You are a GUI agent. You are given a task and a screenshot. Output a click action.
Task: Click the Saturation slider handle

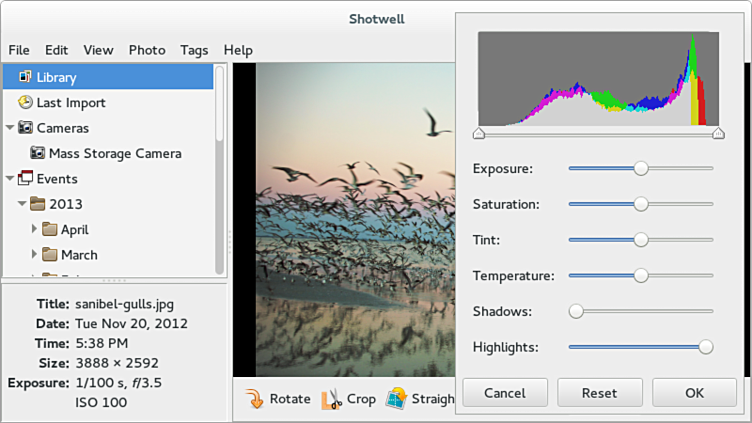tap(641, 204)
